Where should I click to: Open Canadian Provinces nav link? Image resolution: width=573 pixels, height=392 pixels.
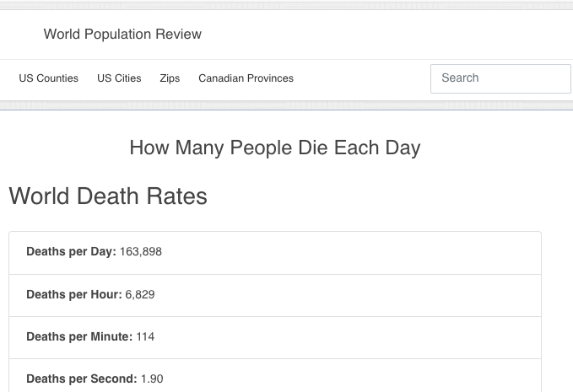(x=246, y=78)
